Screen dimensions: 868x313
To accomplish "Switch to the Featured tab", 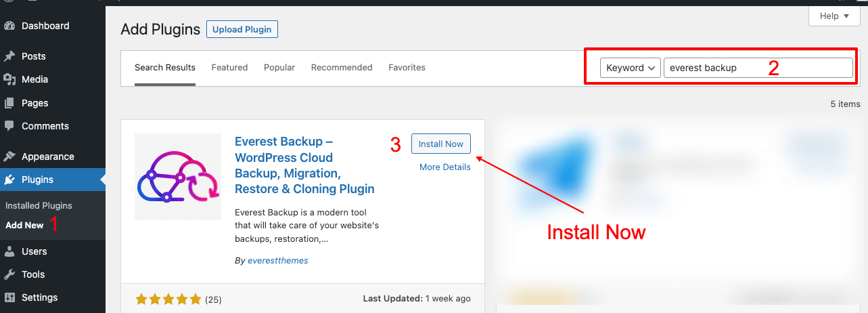I will (x=229, y=68).
